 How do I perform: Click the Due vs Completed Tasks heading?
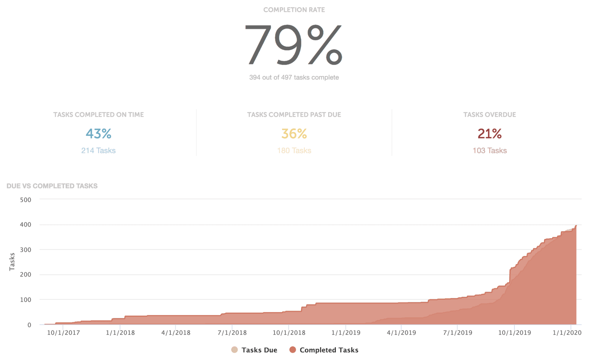(52, 186)
